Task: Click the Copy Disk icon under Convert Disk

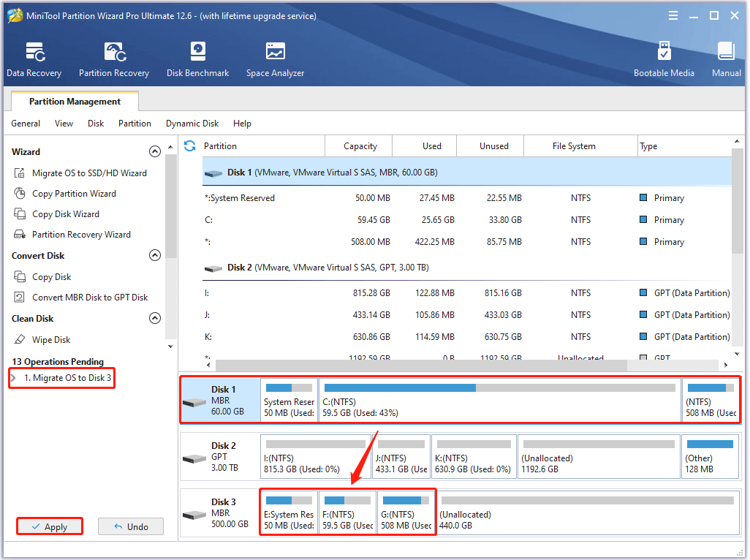Action: click(20, 277)
